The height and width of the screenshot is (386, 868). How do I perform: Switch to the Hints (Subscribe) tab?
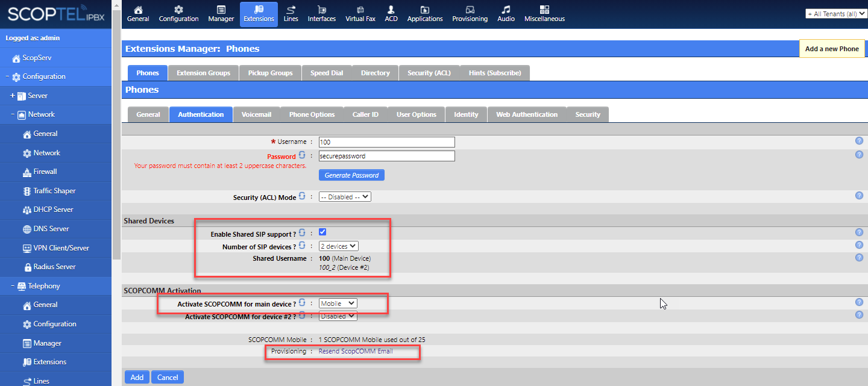tap(495, 73)
